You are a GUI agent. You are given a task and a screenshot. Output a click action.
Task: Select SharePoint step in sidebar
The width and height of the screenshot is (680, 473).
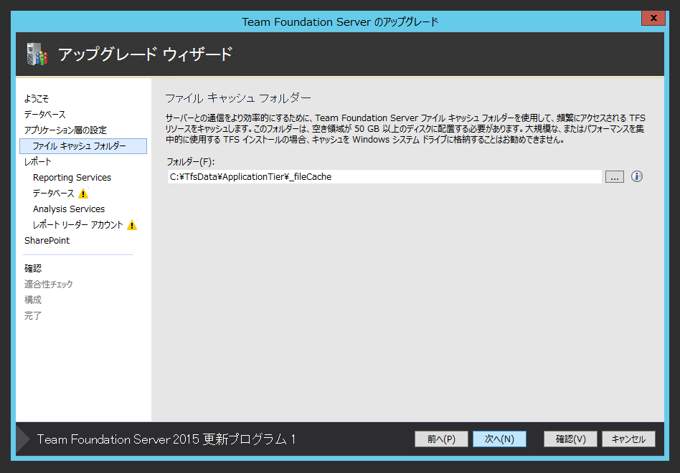47,241
